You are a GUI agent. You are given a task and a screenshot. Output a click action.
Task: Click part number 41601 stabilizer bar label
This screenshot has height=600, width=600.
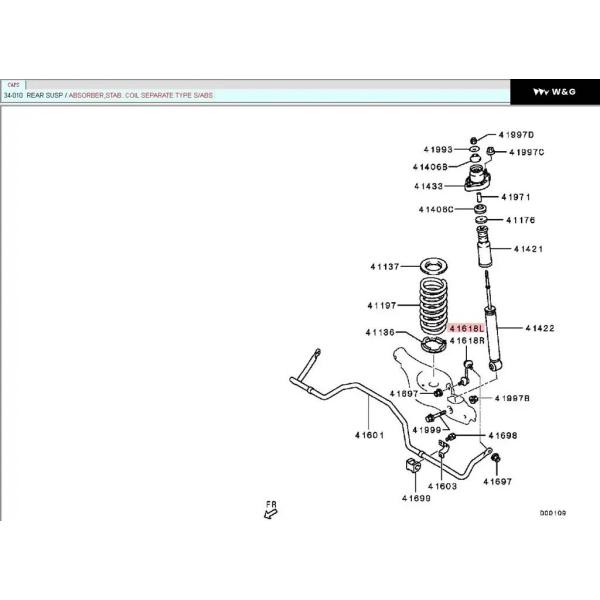[x=369, y=436]
